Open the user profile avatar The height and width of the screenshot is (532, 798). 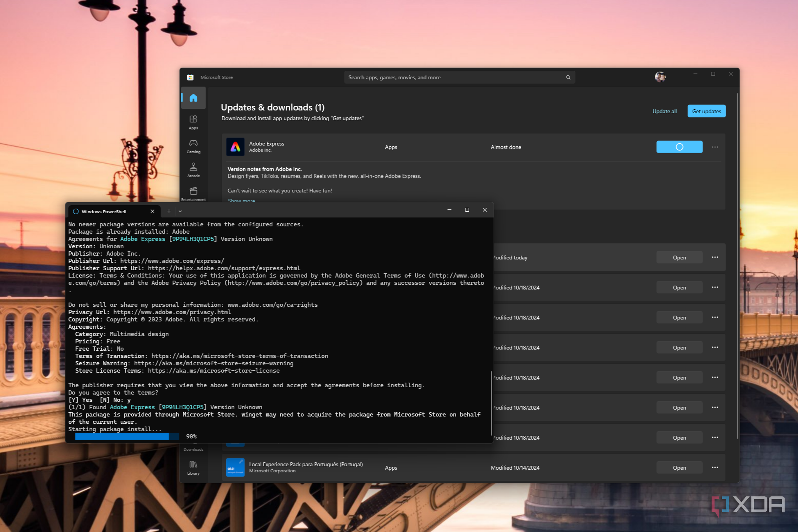click(660, 77)
